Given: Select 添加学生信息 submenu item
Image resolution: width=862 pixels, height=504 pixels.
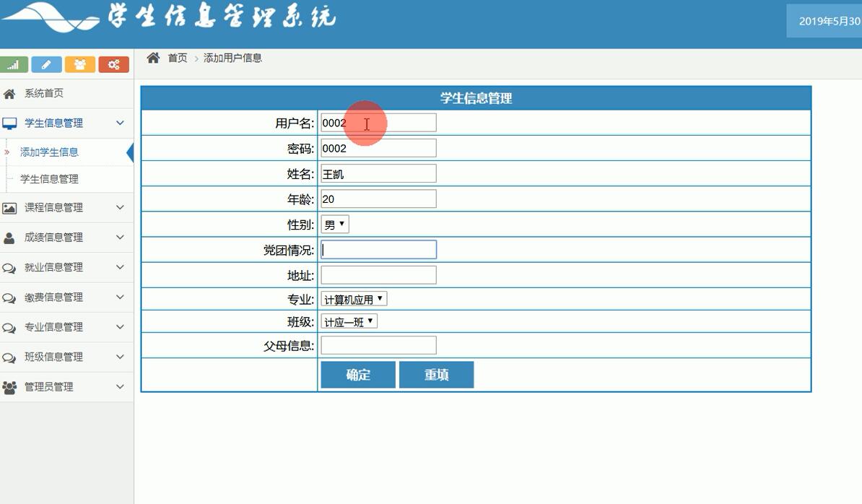Looking at the screenshot, I should [x=50, y=152].
